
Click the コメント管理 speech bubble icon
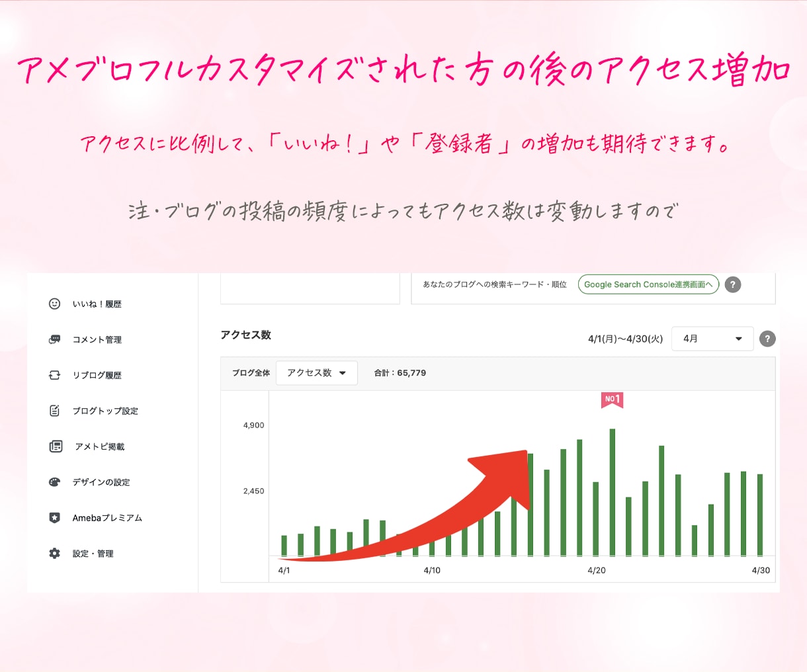point(55,339)
